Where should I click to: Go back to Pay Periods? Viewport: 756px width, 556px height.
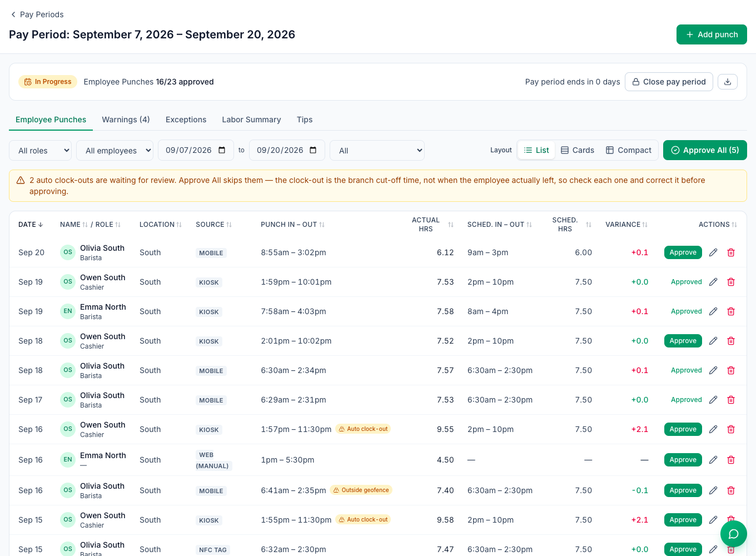pyautogui.click(x=37, y=14)
